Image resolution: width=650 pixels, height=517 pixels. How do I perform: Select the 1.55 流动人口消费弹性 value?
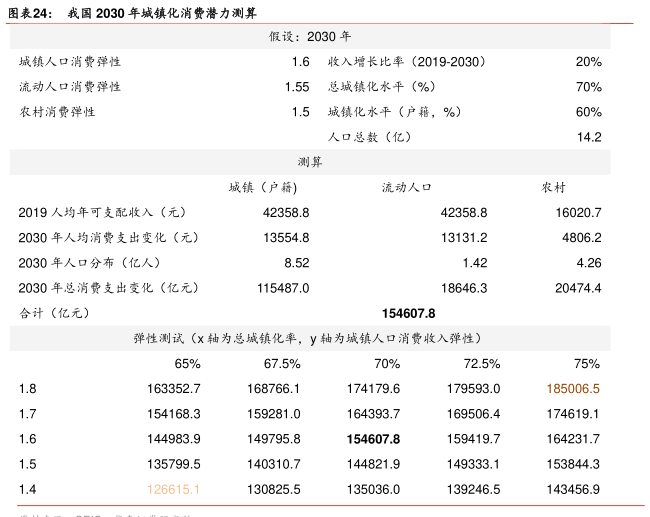pyautogui.click(x=296, y=87)
